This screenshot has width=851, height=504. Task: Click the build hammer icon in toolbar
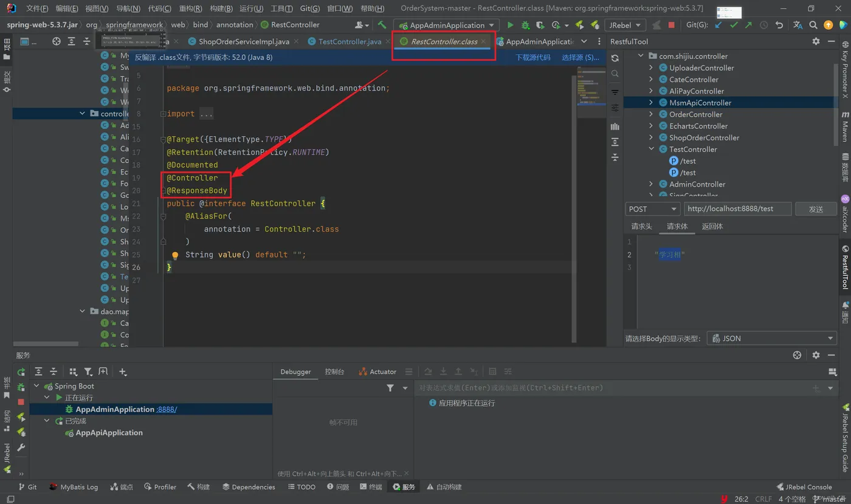[x=382, y=25]
